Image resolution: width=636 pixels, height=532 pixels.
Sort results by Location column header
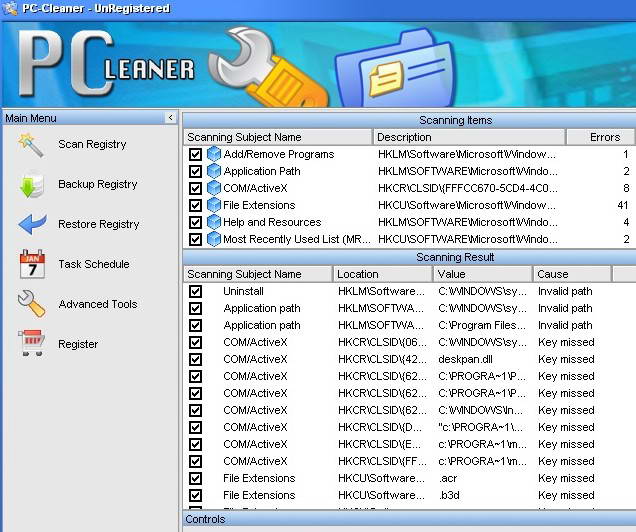click(382, 274)
